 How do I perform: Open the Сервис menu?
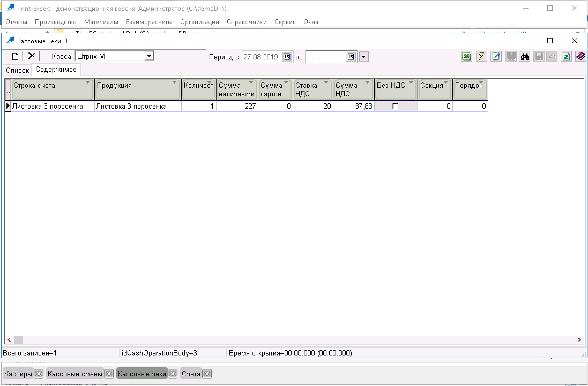pyautogui.click(x=285, y=22)
